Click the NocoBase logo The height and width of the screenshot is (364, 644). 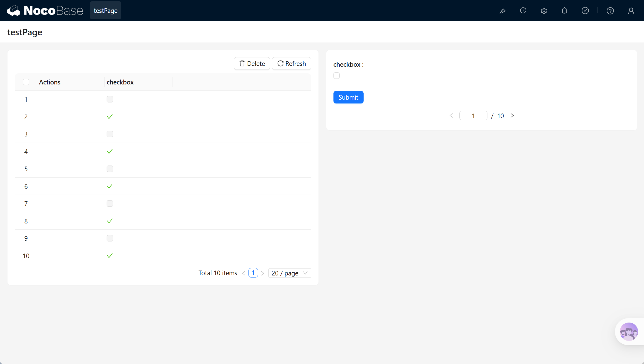45,11
